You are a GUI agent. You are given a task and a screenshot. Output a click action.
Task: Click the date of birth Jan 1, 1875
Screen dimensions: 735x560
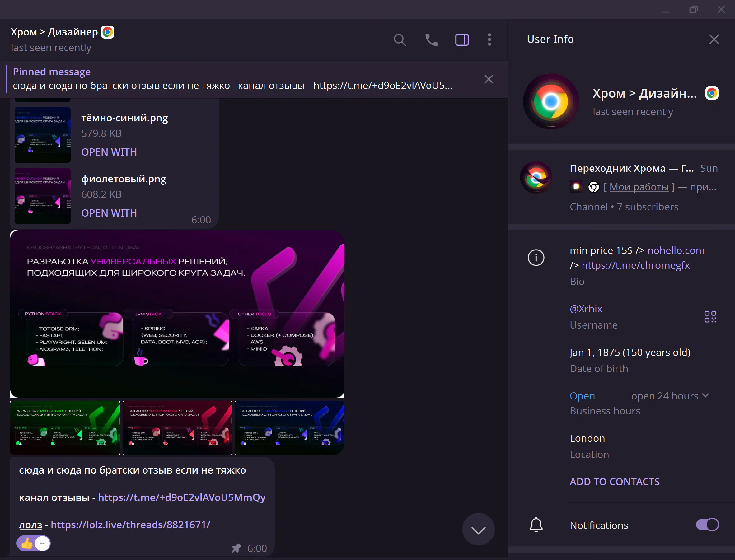[630, 352]
